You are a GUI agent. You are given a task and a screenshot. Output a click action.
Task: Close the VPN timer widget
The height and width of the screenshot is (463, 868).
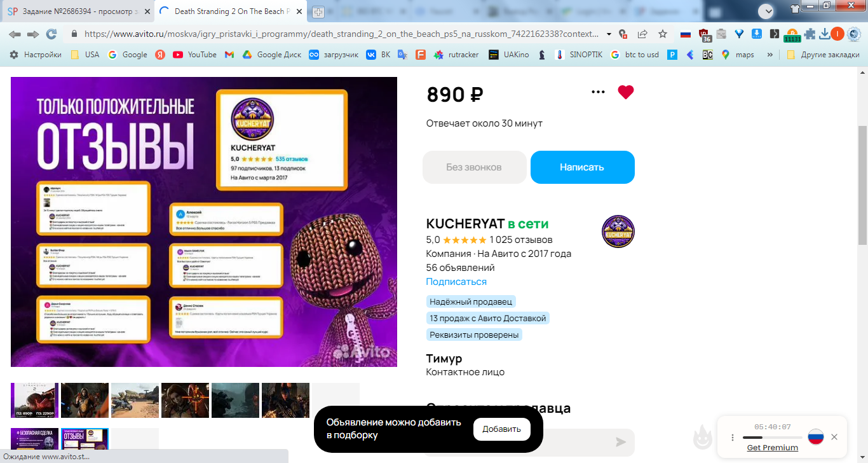(x=834, y=437)
